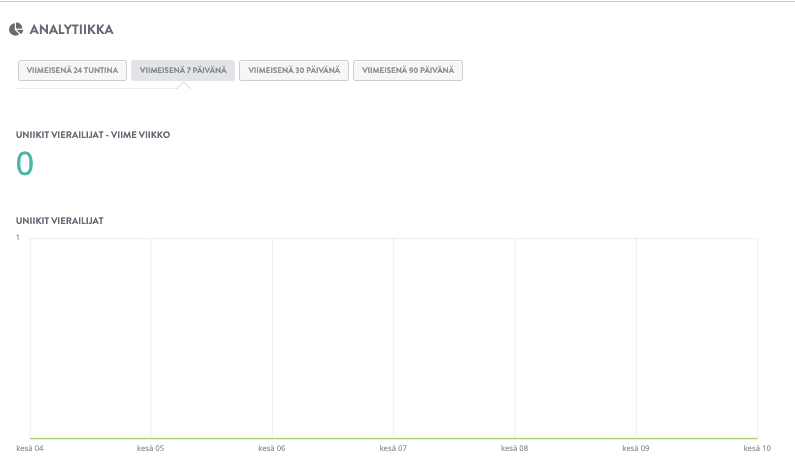Click the kesä 05 axis label
The image size is (795, 463).
(151, 448)
